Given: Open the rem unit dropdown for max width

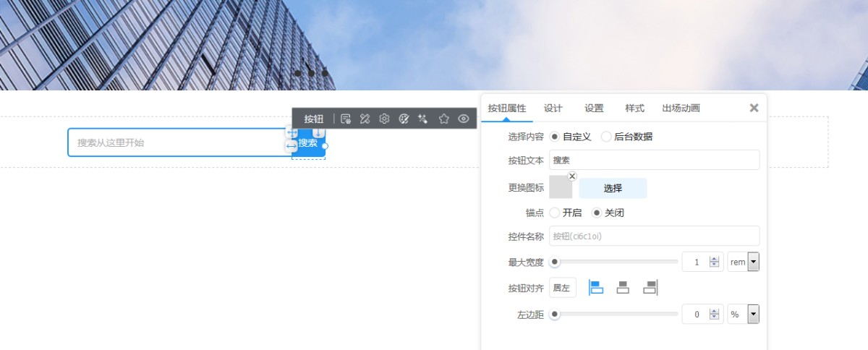Looking at the screenshot, I should point(753,262).
